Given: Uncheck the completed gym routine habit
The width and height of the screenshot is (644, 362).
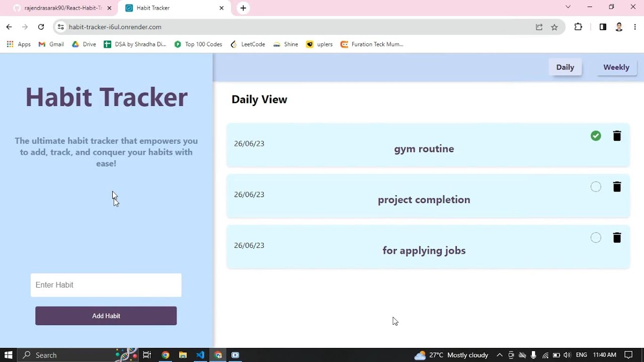Looking at the screenshot, I should tap(596, 136).
